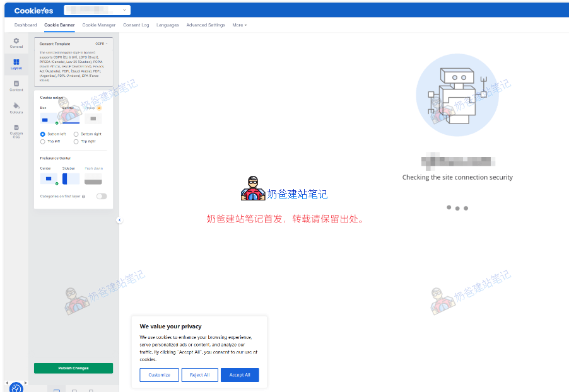Collapse the settings panel with the chevron handle
This screenshot has height=392, width=569.
[x=119, y=220]
